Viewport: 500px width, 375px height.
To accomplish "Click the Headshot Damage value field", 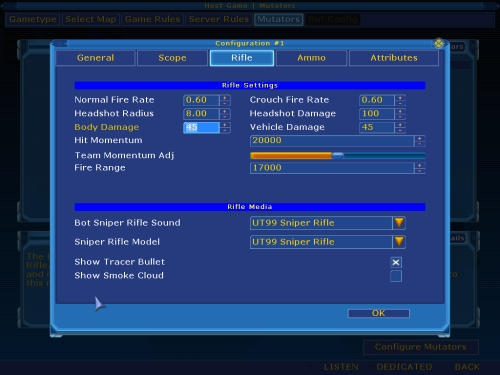I will (x=377, y=114).
